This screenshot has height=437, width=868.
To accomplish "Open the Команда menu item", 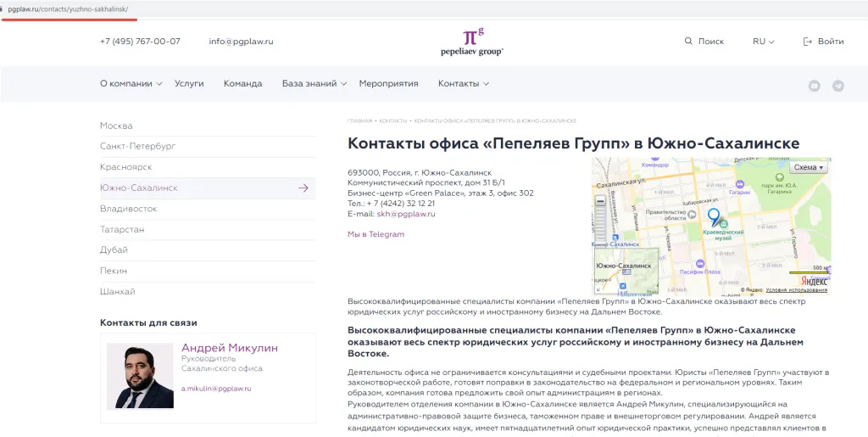I will [x=243, y=84].
